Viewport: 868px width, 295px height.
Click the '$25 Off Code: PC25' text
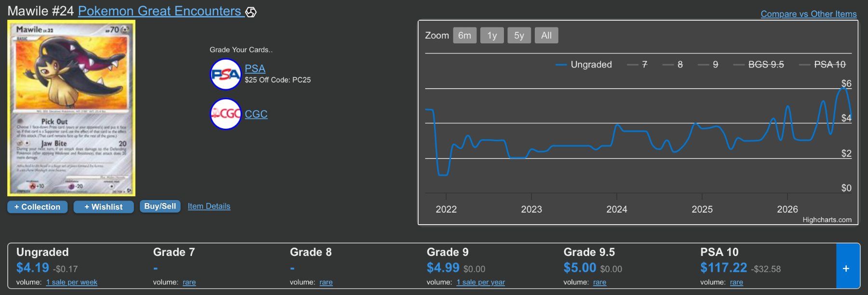click(x=278, y=80)
